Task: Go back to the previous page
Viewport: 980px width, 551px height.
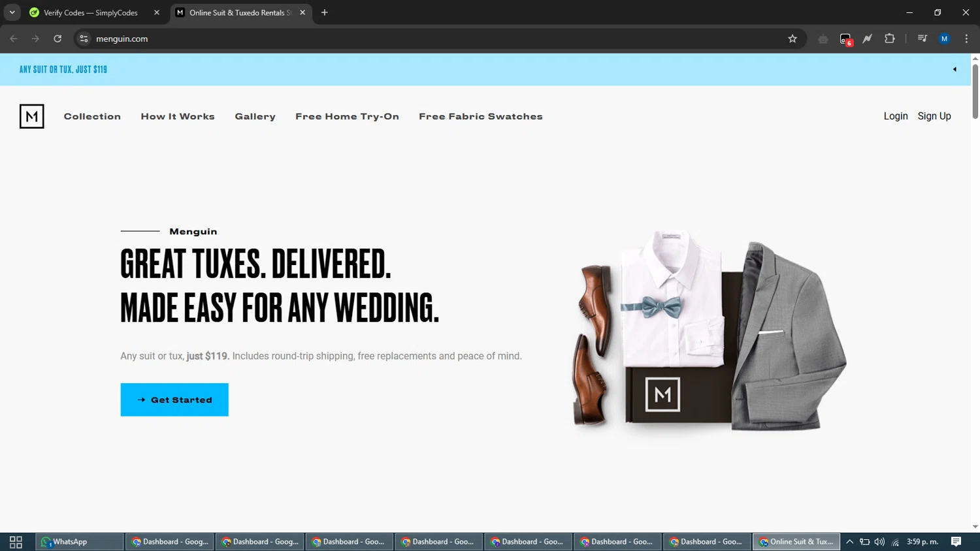Action: 14,39
